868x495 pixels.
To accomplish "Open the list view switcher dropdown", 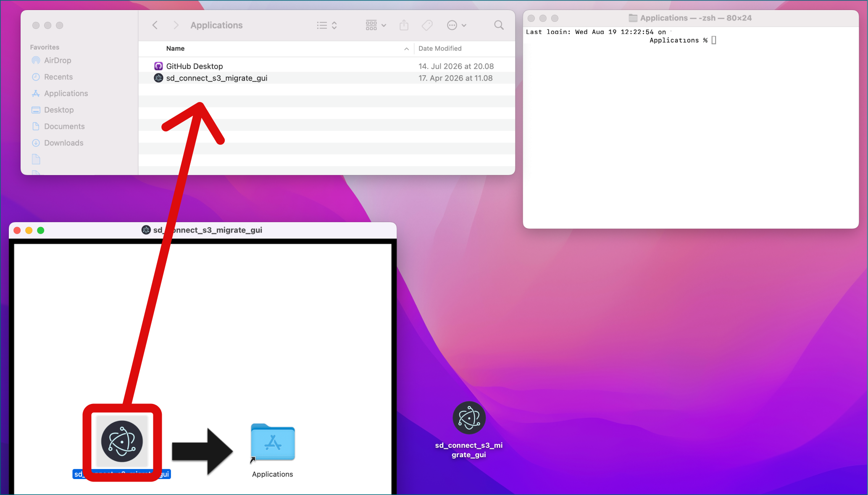I will click(x=327, y=25).
